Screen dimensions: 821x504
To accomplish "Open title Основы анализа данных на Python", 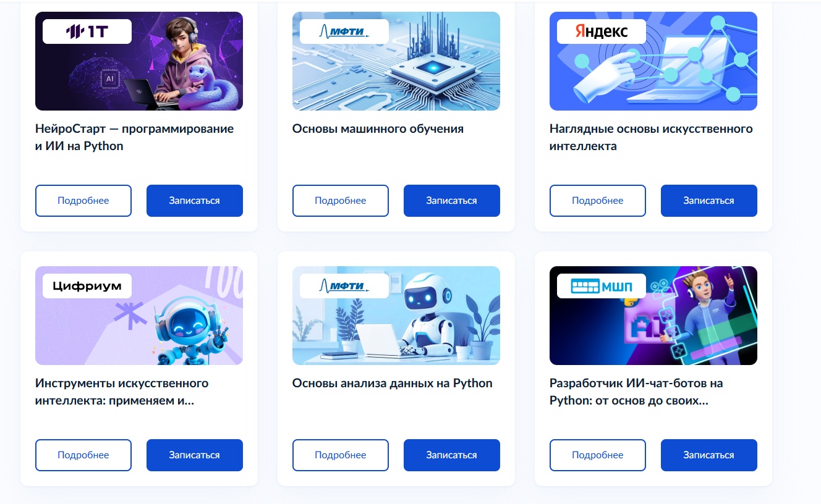I will 393,384.
